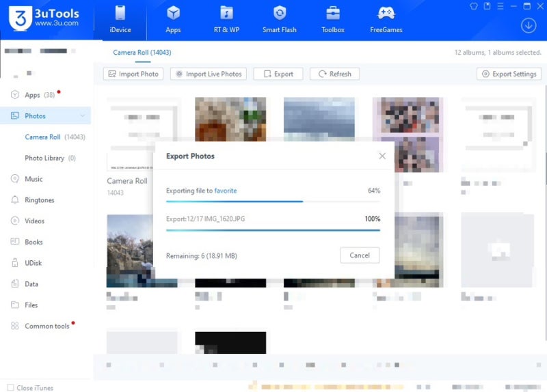
Task: Click the Files folder icon
Action: [14, 305]
